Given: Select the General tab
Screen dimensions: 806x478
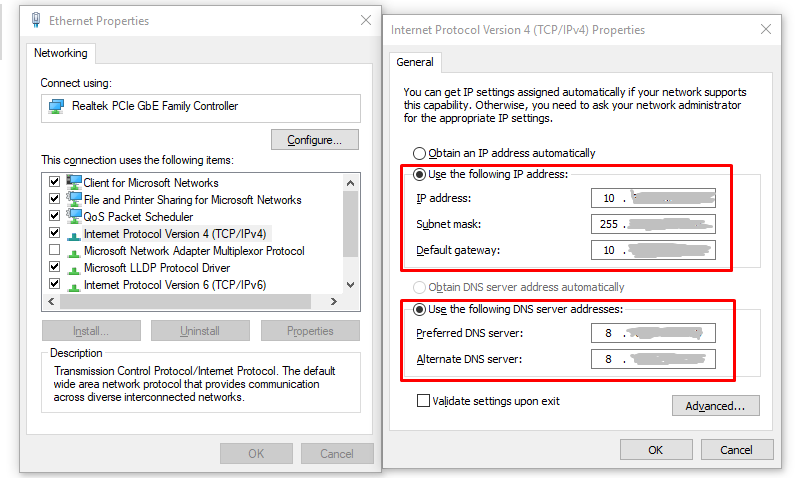Looking at the screenshot, I should (415, 62).
